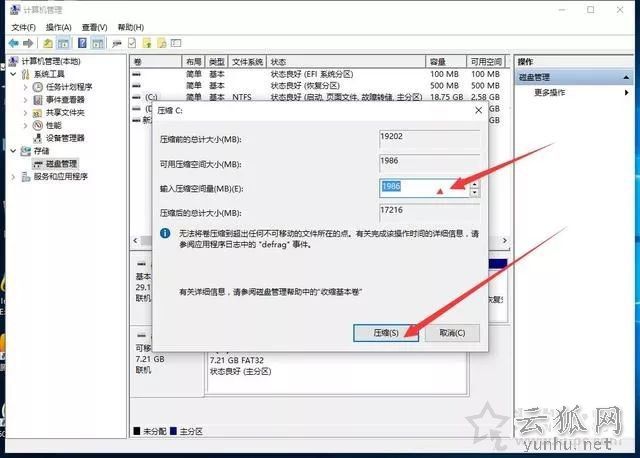Click the 系统工具 tools icon in tree

coord(26,74)
